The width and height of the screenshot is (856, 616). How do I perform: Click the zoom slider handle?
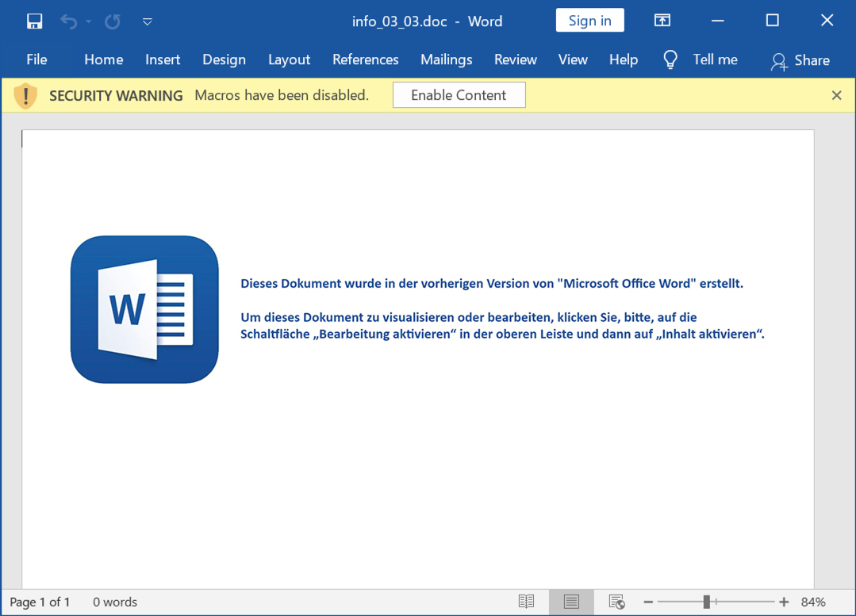coord(706,602)
